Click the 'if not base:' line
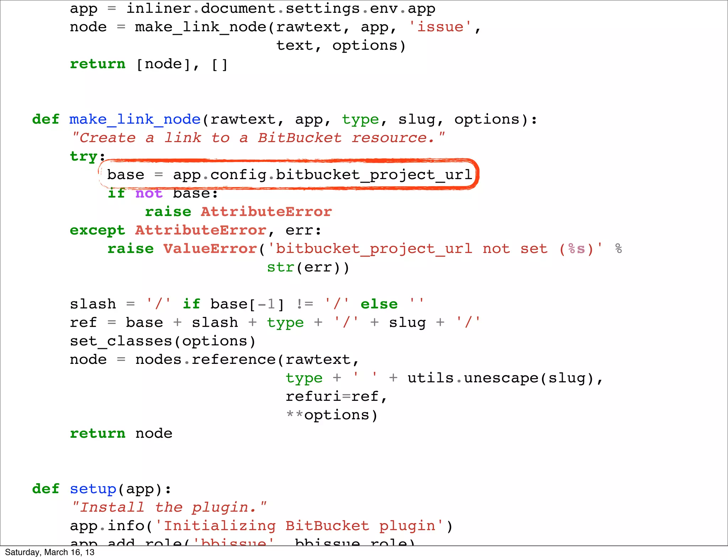Viewport: 728px width, 560px height. (163, 193)
